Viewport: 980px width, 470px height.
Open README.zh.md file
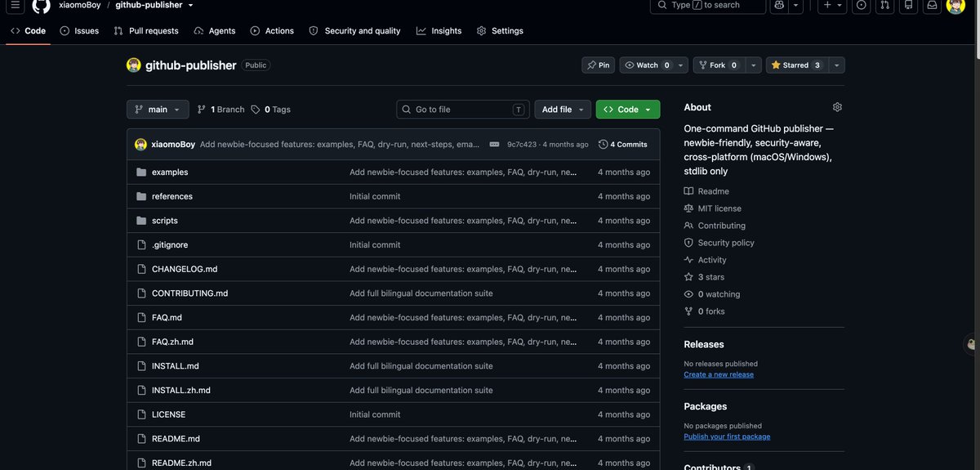181,463
